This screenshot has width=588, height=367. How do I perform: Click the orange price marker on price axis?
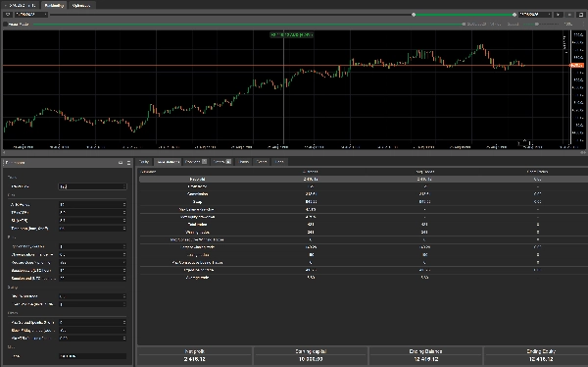tap(576, 66)
